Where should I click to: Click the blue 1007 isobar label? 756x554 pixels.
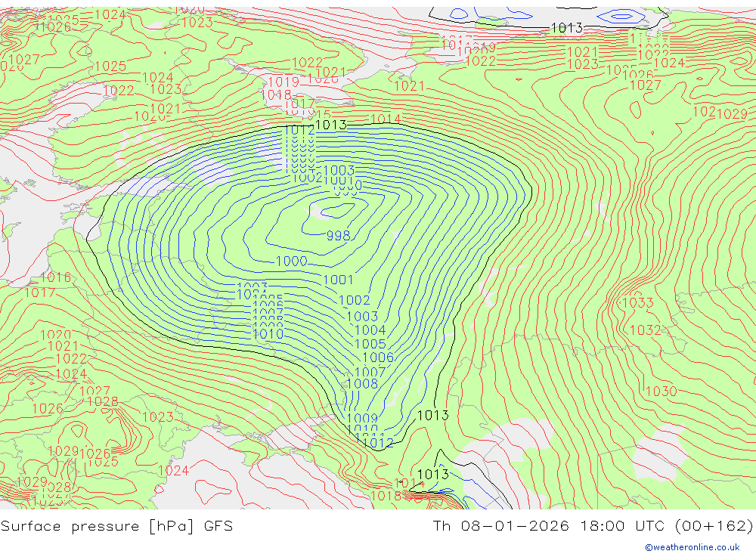(x=370, y=372)
